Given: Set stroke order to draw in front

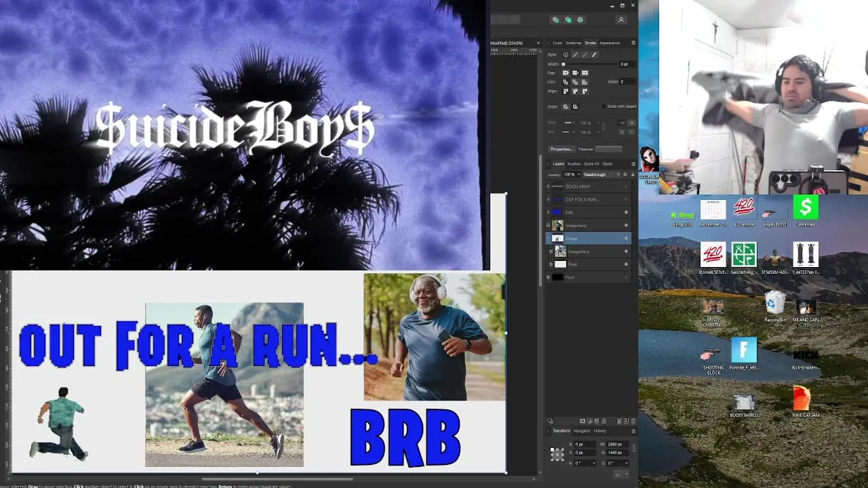Looking at the screenshot, I should tap(575, 106).
